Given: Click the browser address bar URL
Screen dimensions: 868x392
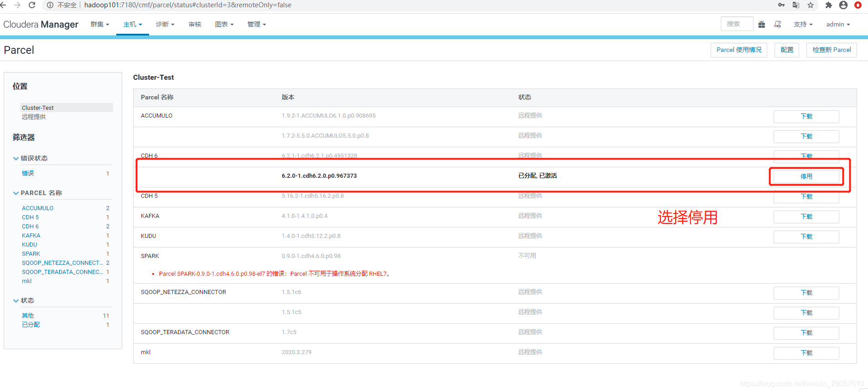Looking at the screenshot, I should 188,5.
